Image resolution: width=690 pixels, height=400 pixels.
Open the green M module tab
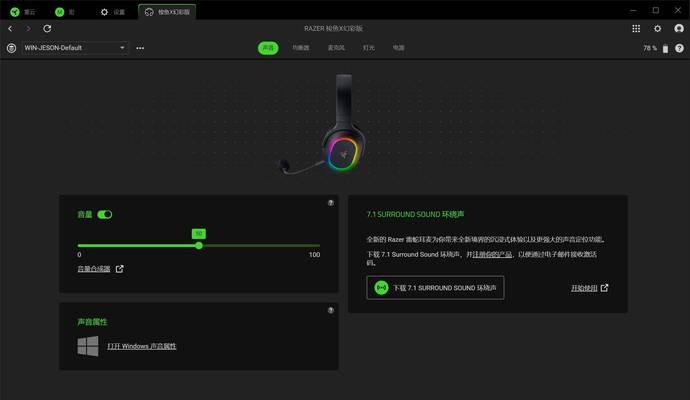pos(64,12)
